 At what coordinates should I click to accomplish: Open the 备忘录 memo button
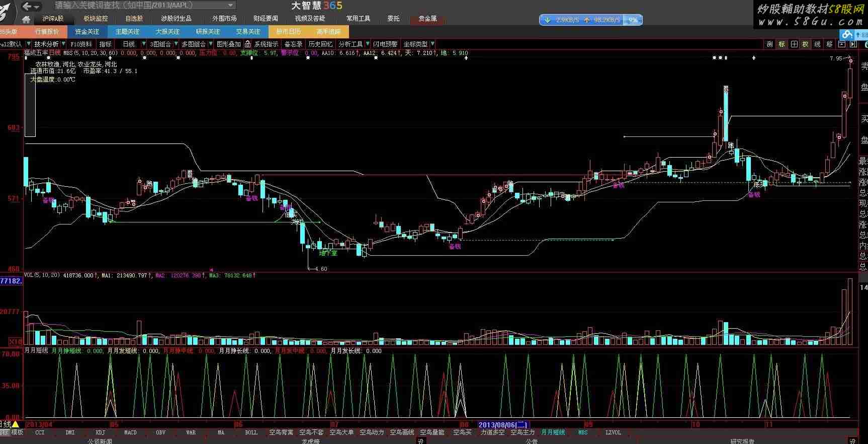[x=294, y=44]
